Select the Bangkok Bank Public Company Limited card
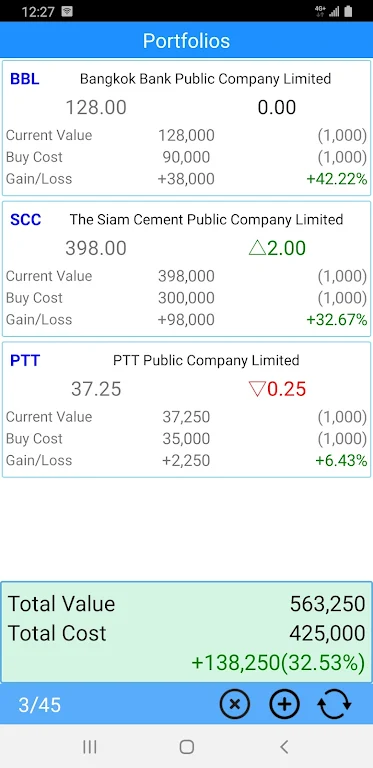The height and width of the screenshot is (768, 373). point(186,128)
